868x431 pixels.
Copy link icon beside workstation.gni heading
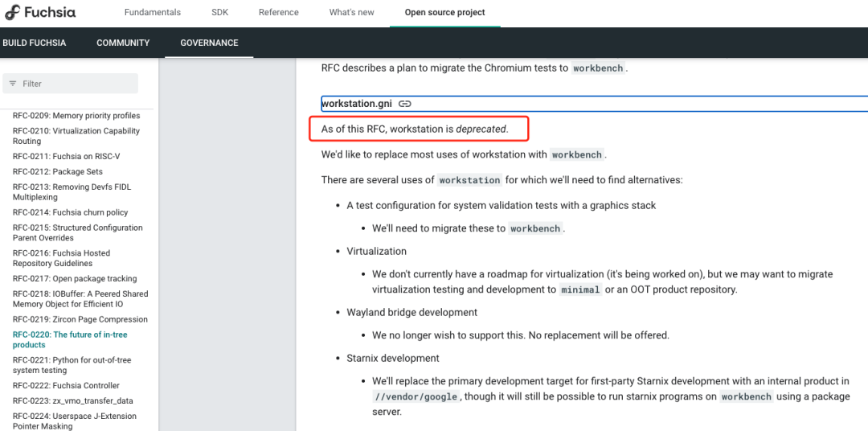[x=404, y=104]
